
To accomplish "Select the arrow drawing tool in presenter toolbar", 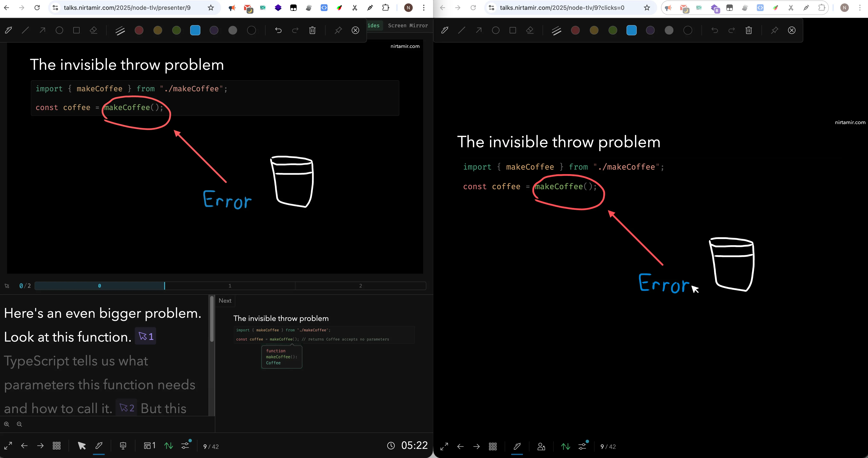I will (42, 30).
